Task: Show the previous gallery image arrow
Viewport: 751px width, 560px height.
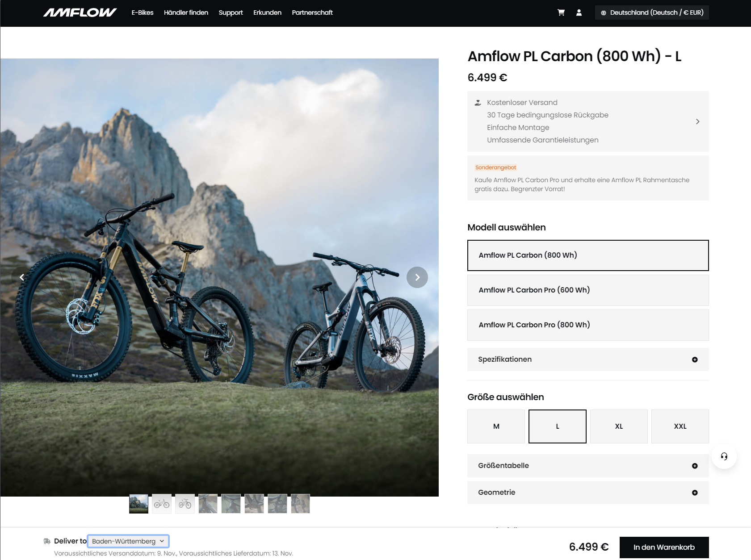Action: (21, 277)
